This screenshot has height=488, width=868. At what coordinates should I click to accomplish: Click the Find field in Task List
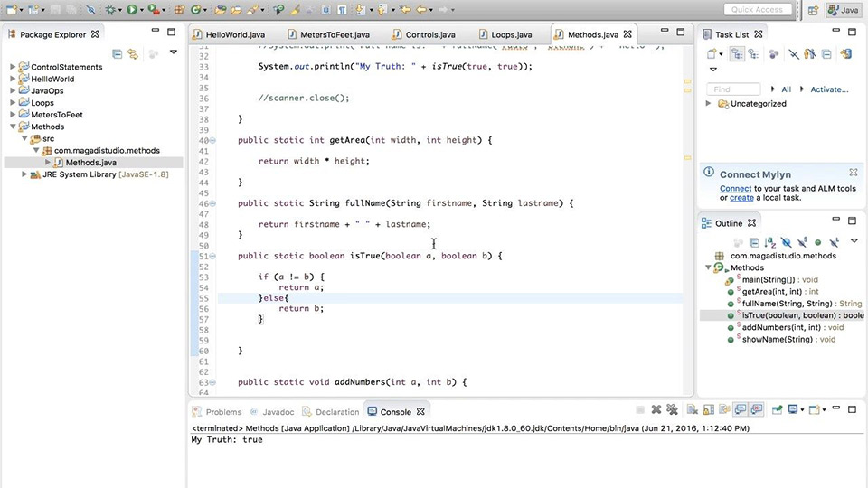pos(733,89)
